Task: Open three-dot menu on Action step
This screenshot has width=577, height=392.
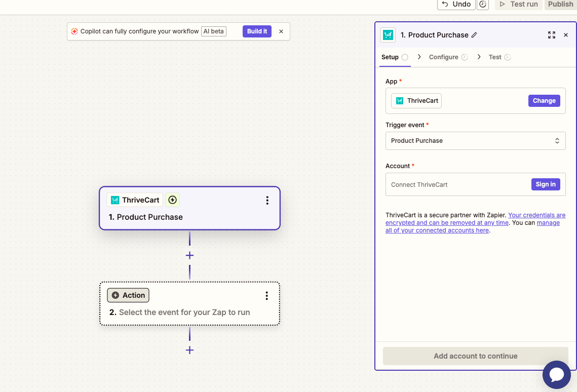Action: 267,296
